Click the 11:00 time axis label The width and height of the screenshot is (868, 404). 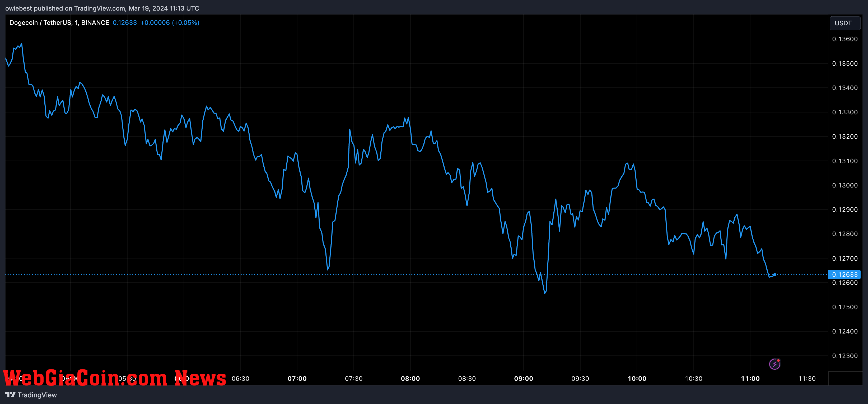(x=750, y=378)
